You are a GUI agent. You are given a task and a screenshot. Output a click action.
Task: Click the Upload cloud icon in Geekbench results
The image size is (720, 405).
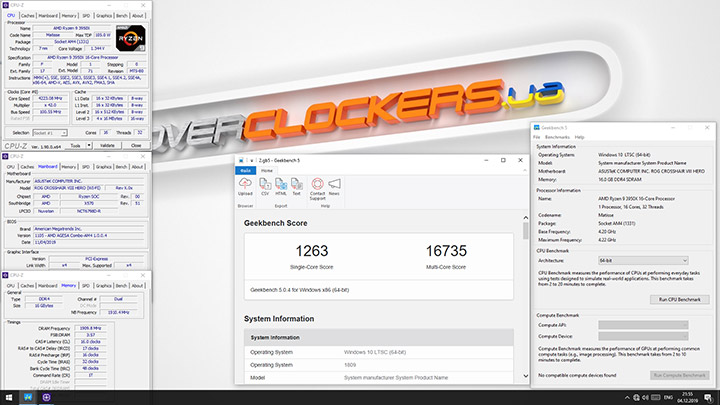pyautogui.click(x=245, y=184)
